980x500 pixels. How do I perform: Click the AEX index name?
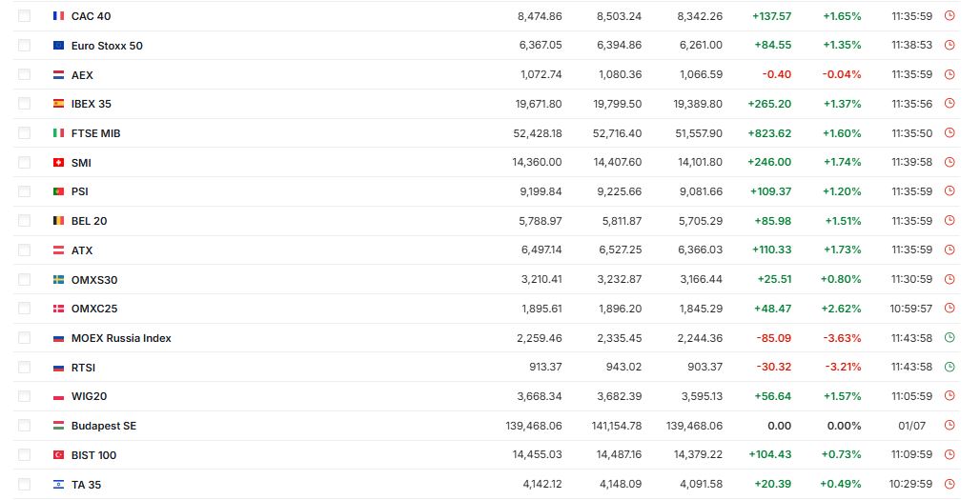tap(82, 75)
